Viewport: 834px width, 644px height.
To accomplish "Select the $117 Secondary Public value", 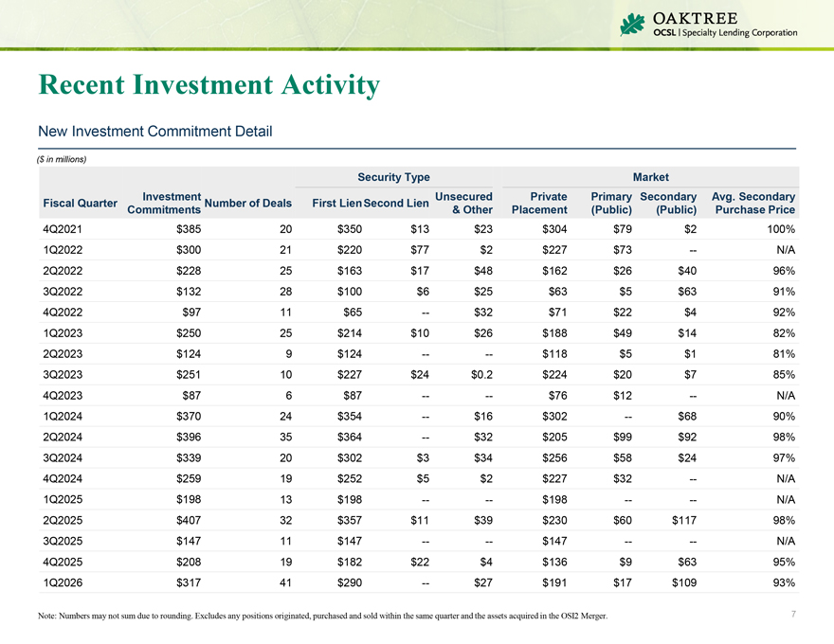I will tap(681, 520).
